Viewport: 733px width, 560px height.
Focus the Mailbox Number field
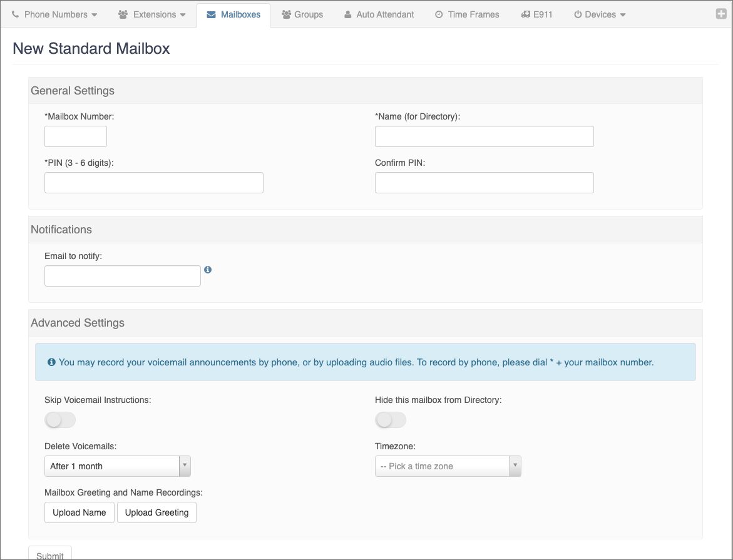pyautogui.click(x=76, y=136)
